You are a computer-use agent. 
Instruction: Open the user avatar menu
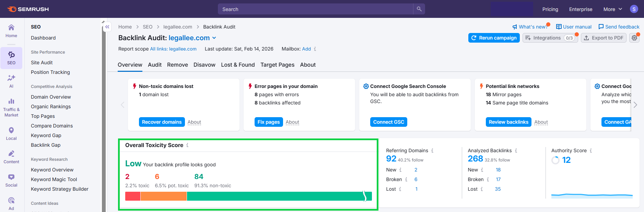pos(634,9)
